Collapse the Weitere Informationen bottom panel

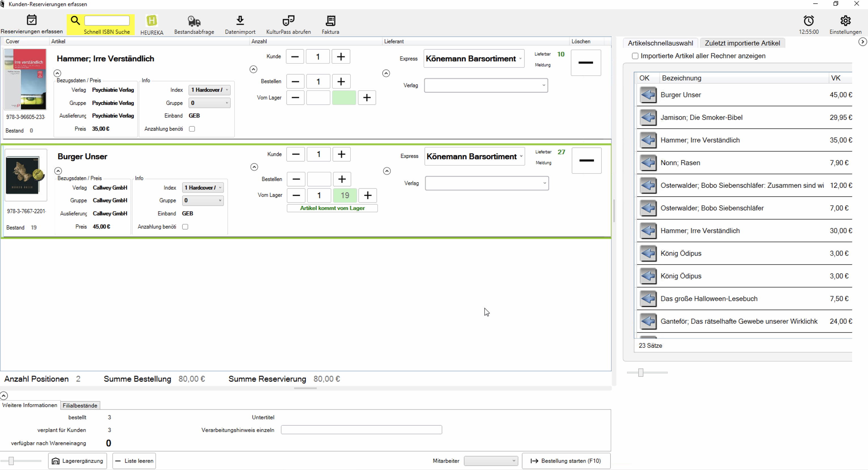[x=4, y=396]
